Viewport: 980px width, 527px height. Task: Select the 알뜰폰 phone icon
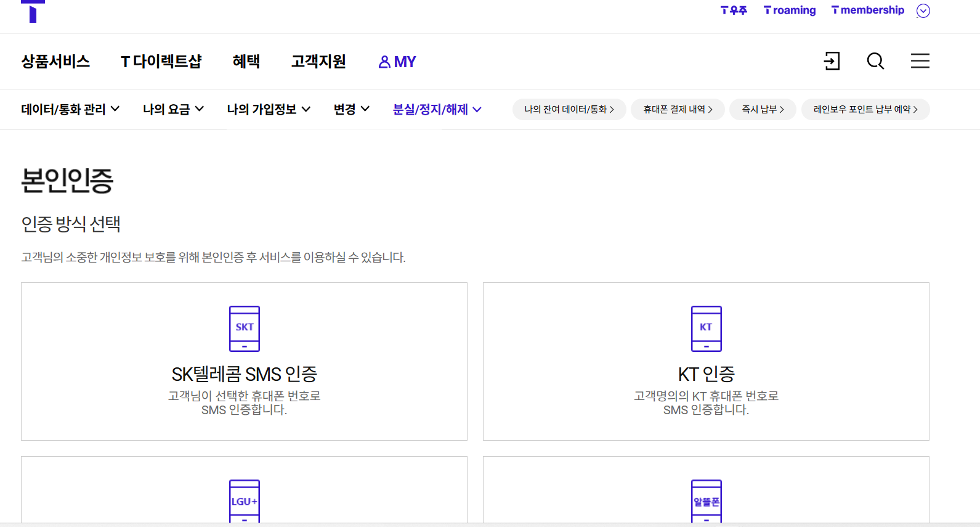pos(707,501)
